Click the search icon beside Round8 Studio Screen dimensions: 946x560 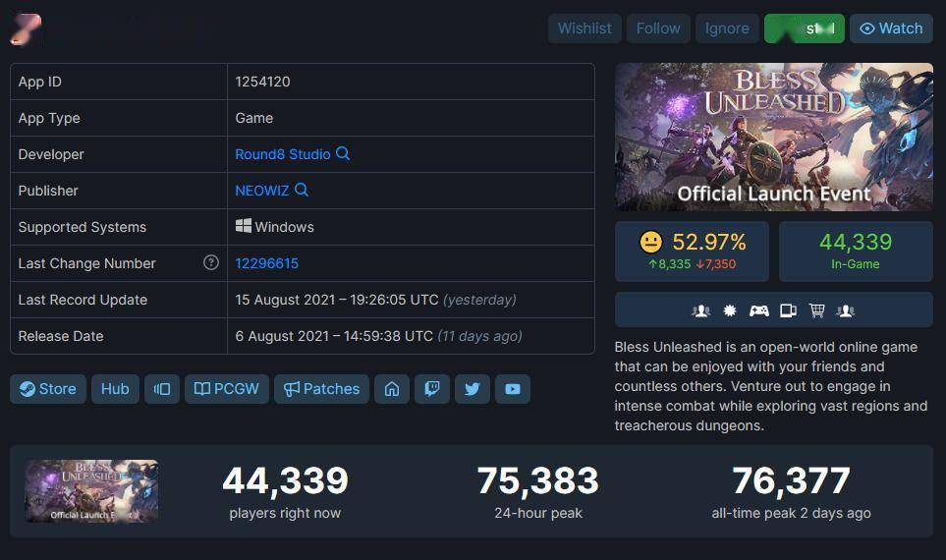click(x=343, y=153)
